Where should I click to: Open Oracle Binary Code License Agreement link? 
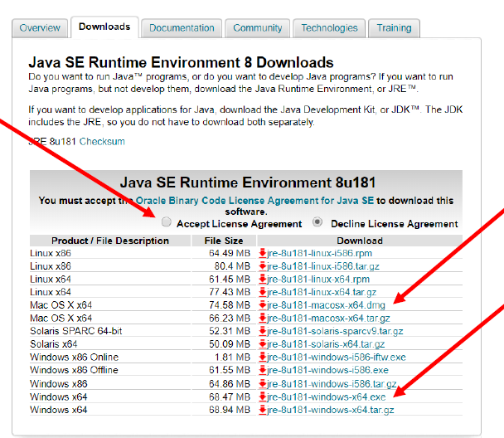coord(255,201)
